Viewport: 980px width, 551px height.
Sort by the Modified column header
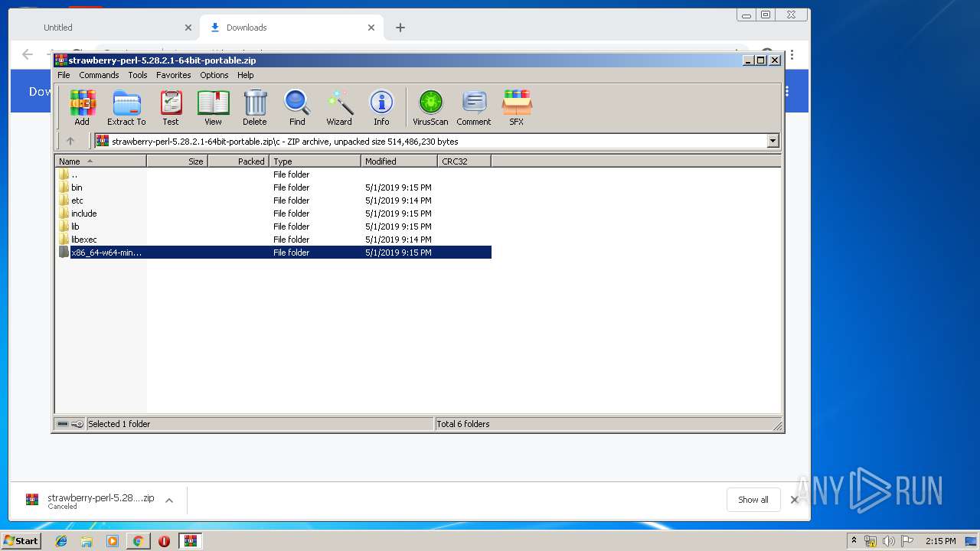coord(399,161)
